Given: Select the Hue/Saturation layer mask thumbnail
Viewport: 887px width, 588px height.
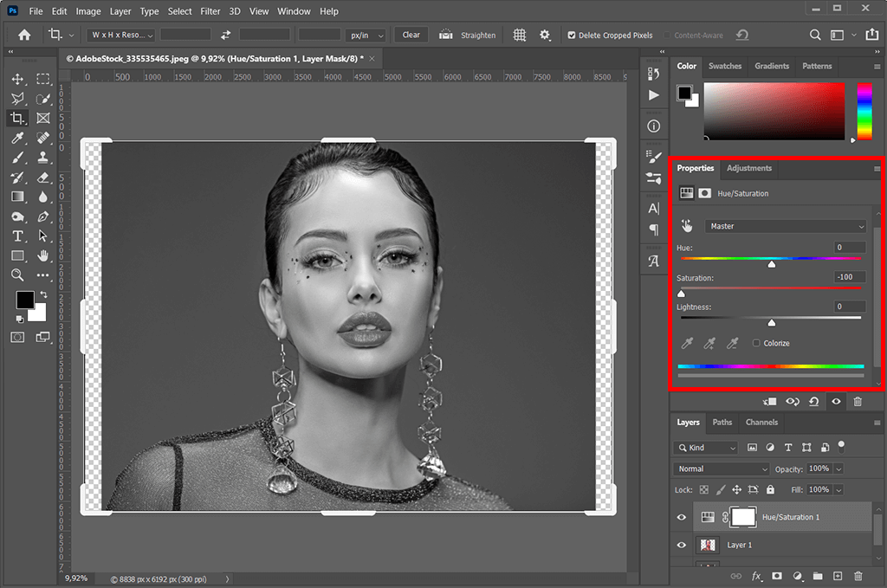Looking at the screenshot, I should [x=743, y=517].
